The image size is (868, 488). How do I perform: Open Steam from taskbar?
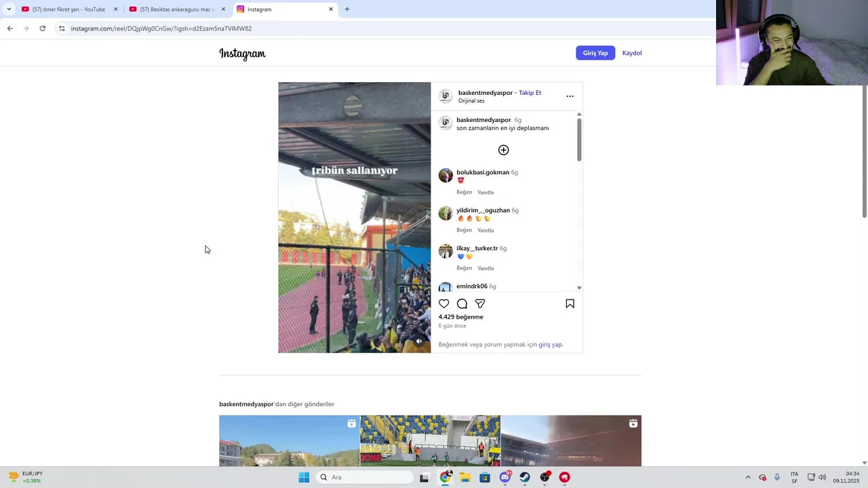tap(525, 477)
